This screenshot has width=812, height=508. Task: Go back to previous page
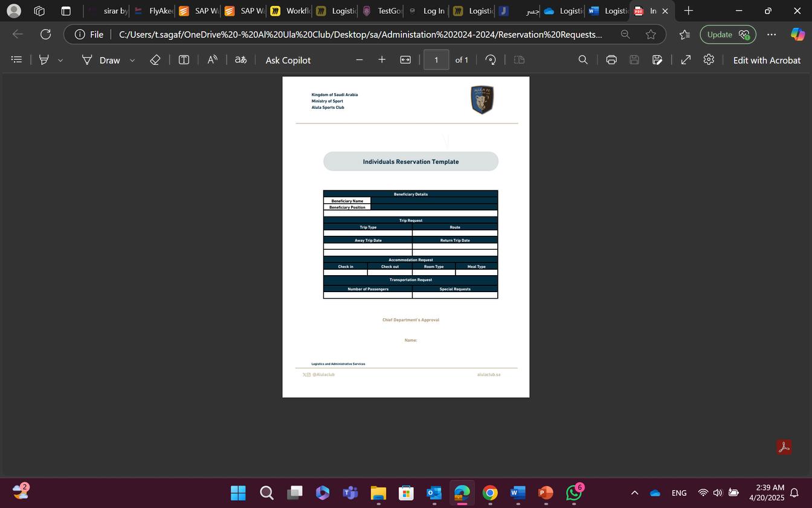click(18, 34)
